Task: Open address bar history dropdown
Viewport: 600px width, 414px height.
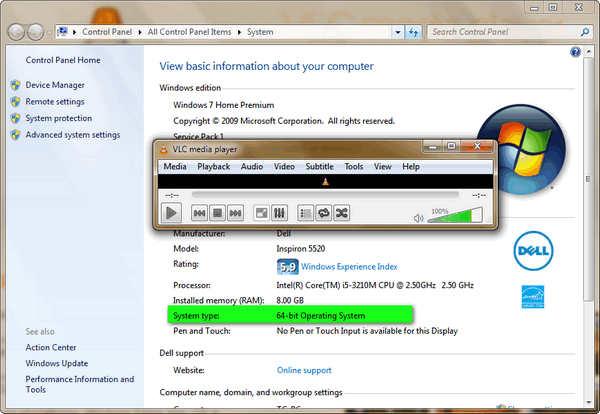Action: click(x=398, y=33)
